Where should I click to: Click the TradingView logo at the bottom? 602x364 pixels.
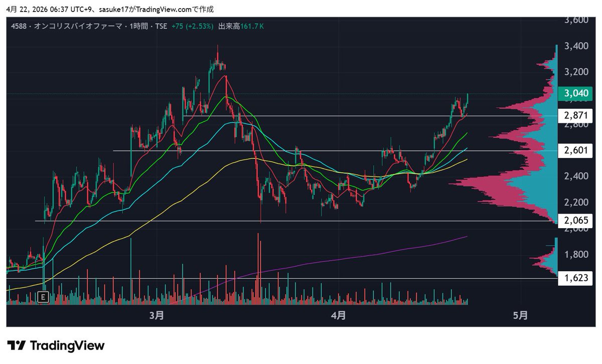click(x=56, y=345)
